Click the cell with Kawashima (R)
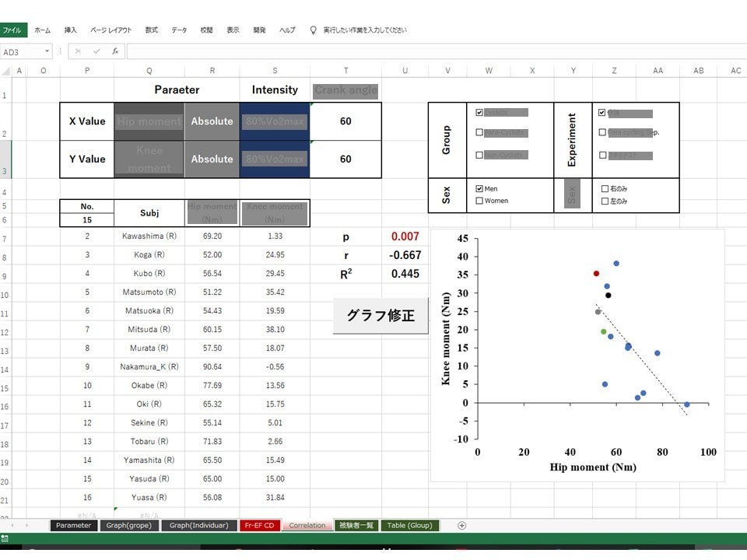Image resolution: width=747 pixels, height=560 pixels. click(149, 236)
